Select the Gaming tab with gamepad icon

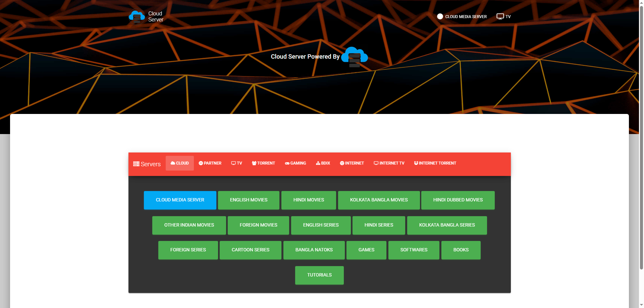coord(295,163)
